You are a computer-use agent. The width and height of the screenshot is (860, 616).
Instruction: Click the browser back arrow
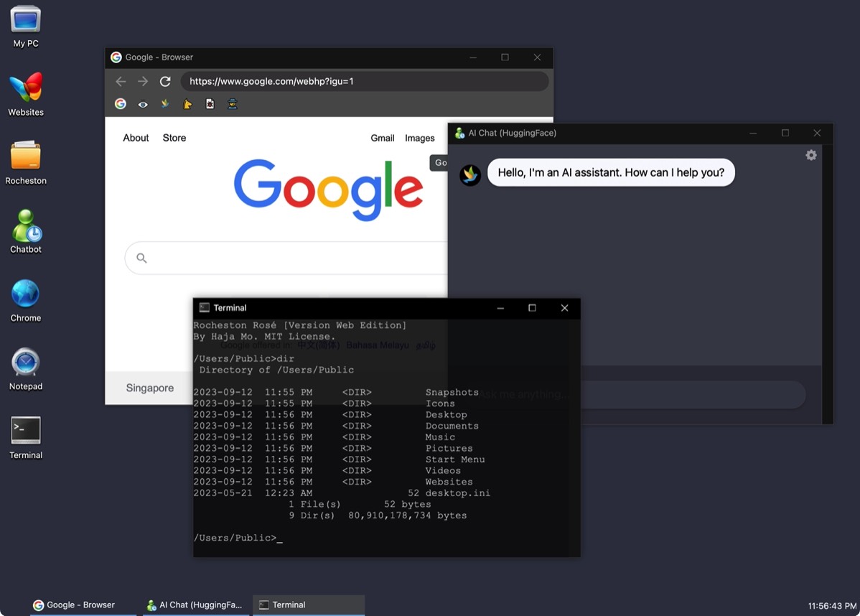click(121, 81)
